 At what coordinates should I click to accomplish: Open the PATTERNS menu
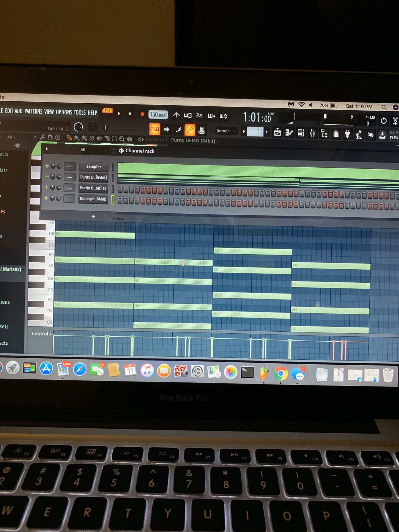point(34,111)
